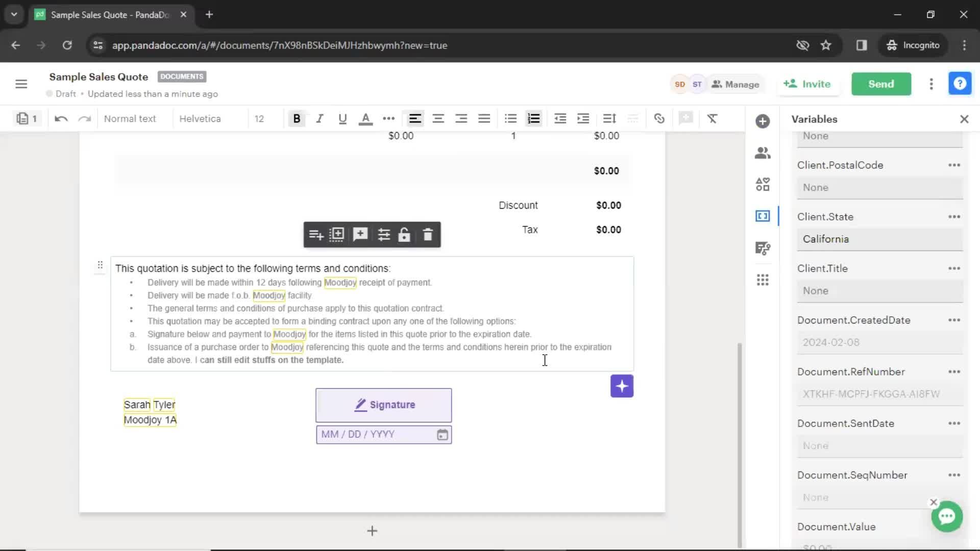Click the Signature field to sign
The height and width of the screenshot is (551, 980).
pyautogui.click(x=383, y=405)
